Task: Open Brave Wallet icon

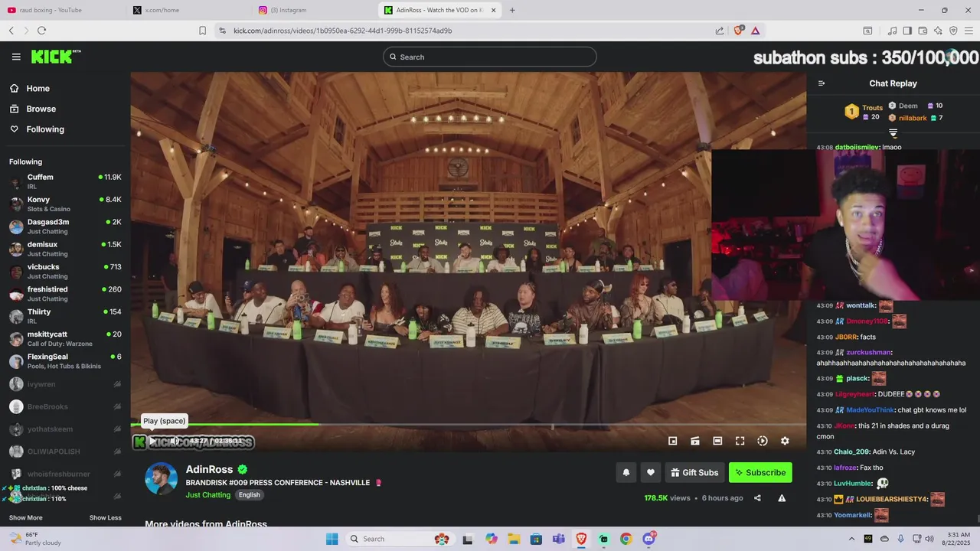Action: point(923,31)
